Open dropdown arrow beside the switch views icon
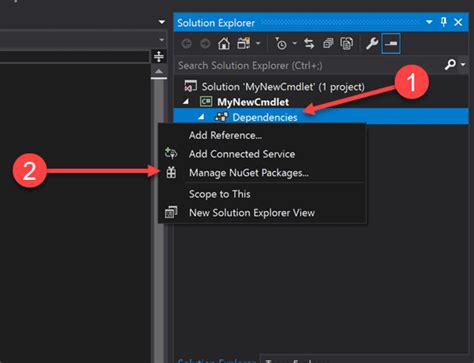 (x=258, y=43)
